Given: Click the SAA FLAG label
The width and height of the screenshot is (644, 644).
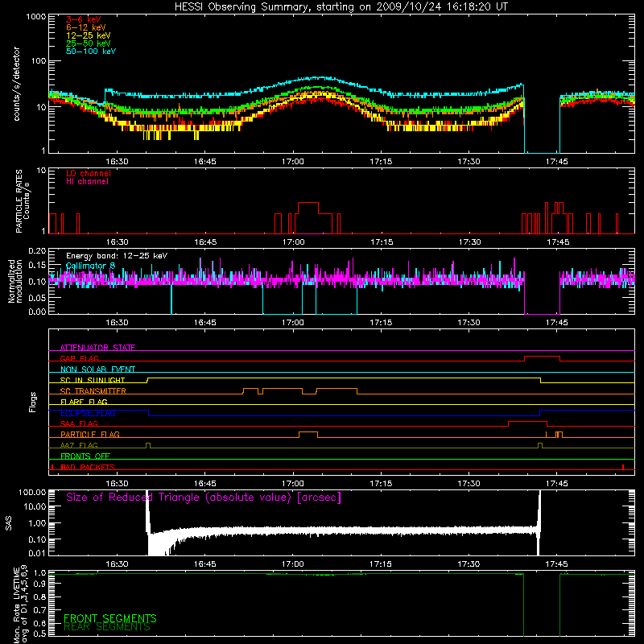Looking at the screenshot, I should click(79, 423).
